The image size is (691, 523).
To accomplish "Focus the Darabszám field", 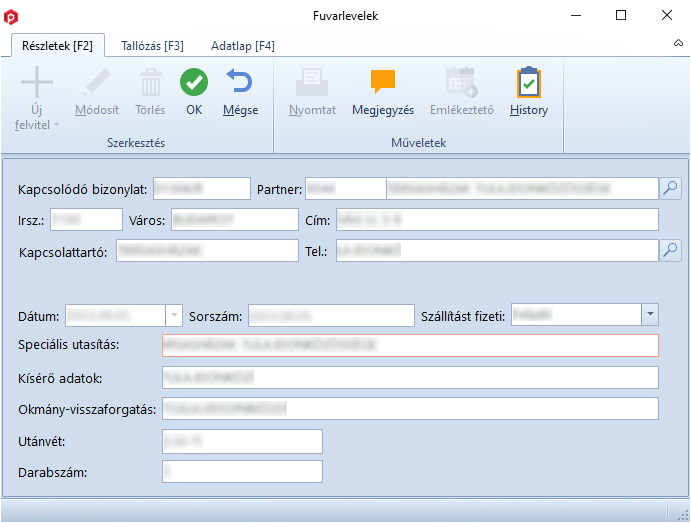I will [x=241, y=471].
